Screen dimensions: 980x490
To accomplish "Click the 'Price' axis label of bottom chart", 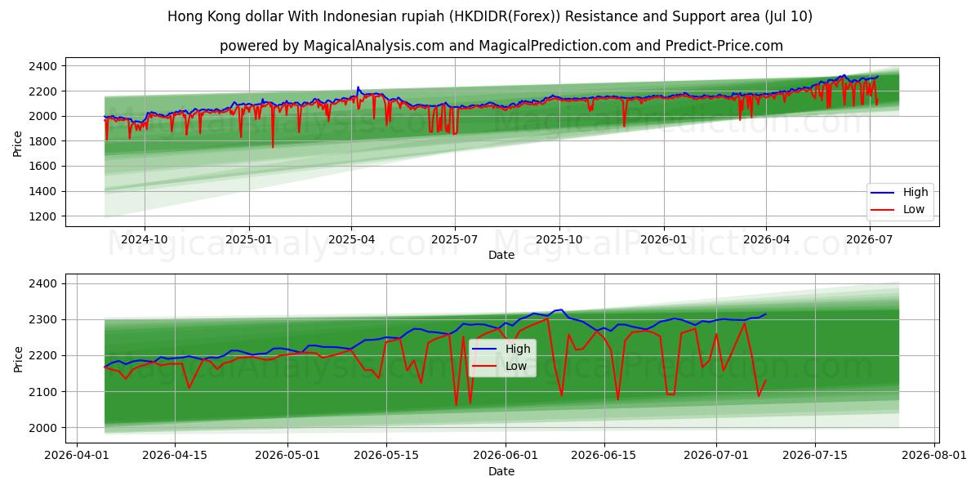I will (18, 359).
